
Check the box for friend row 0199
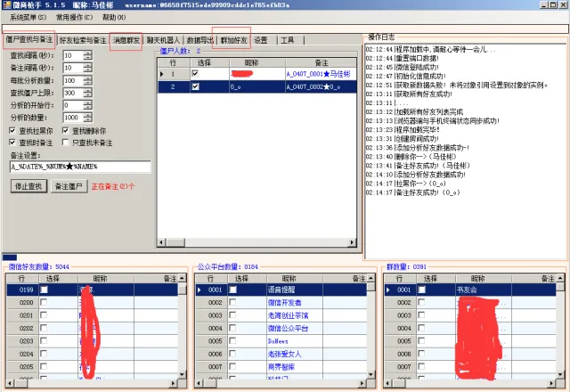[x=44, y=290]
